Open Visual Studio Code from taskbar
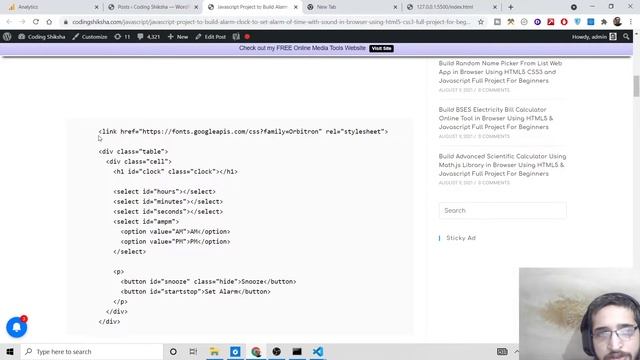 pos(318,351)
